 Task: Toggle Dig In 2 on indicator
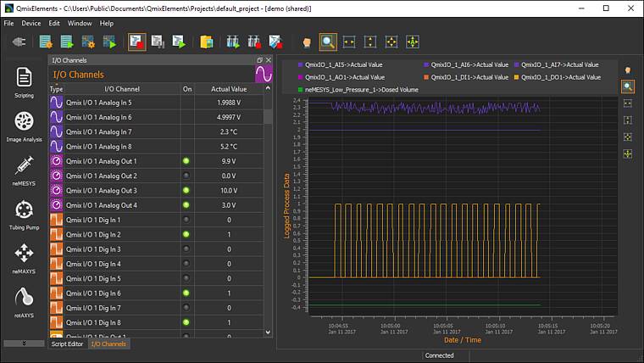click(x=186, y=234)
